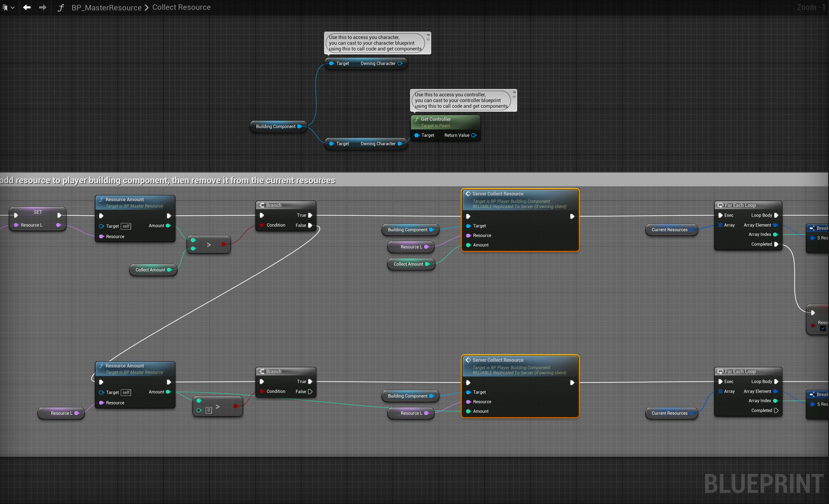Click the upper Server Collect Resource node icon
The image size is (829, 504).
(468, 194)
